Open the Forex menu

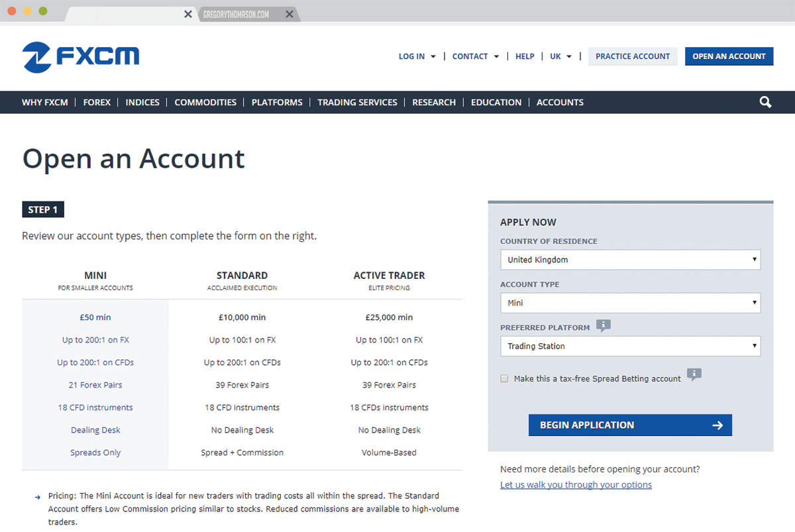coord(97,102)
